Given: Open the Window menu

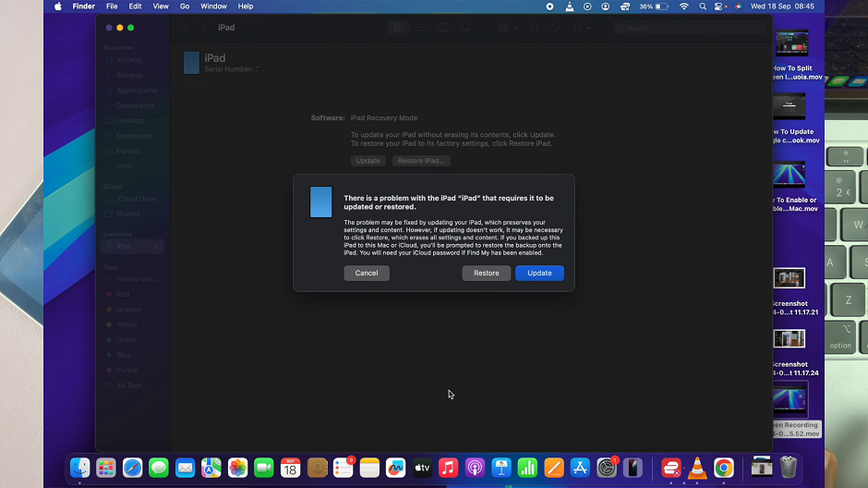Looking at the screenshot, I should click(x=213, y=6).
